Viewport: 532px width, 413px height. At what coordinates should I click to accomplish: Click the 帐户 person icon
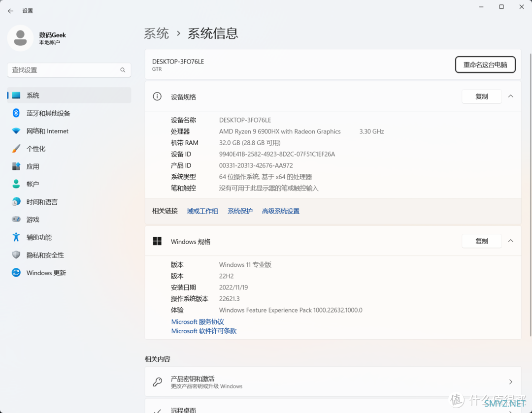click(16, 184)
